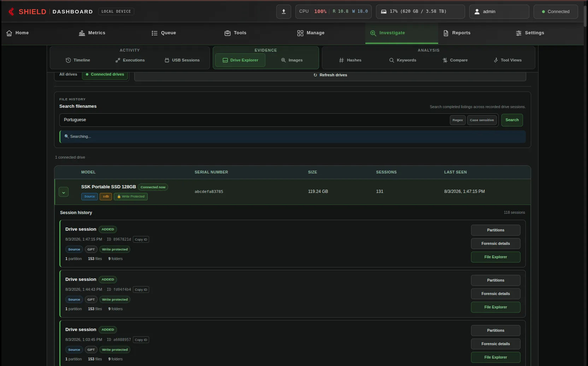This screenshot has height=366, width=588.
Task: Click the Keywords search icon
Action: (x=392, y=60)
